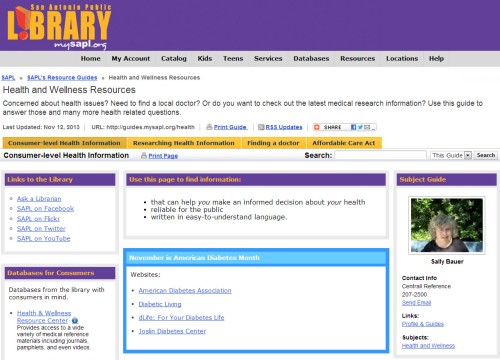Image resolution: width=500 pixels, height=360 pixels.
Task: Open the American Diabetes Association link
Action: click(x=185, y=291)
